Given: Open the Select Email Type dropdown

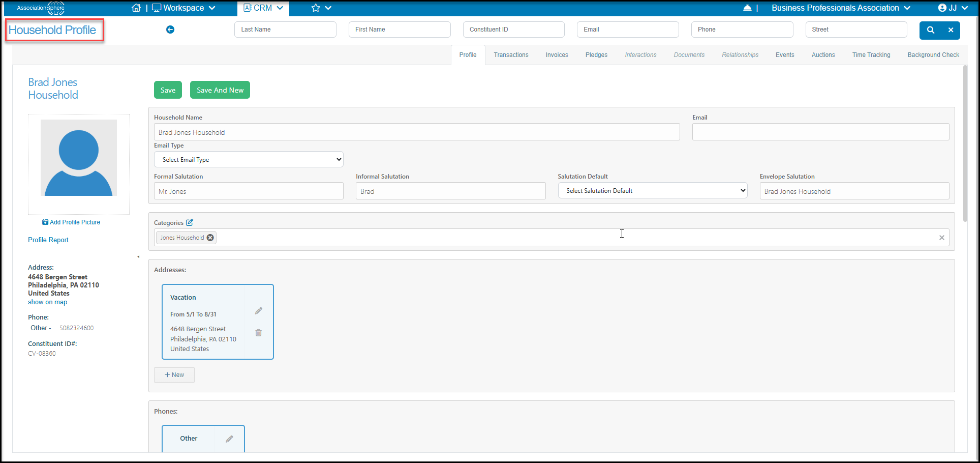Looking at the screenshot, I should [249, 159].
